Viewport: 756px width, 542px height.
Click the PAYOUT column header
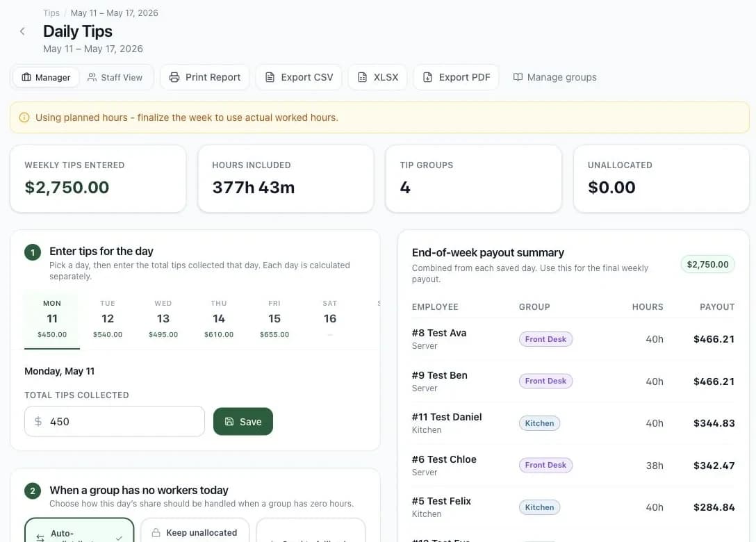click(x=717, y=306)
